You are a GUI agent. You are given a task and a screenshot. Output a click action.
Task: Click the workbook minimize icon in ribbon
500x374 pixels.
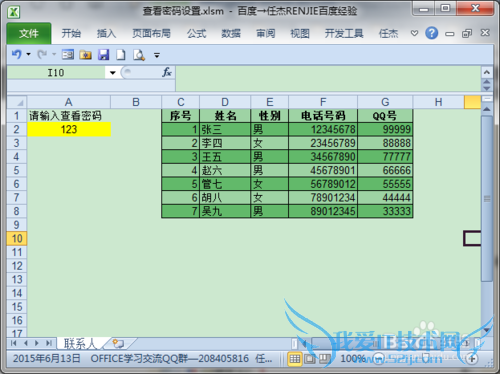click(x=450, y=34)
